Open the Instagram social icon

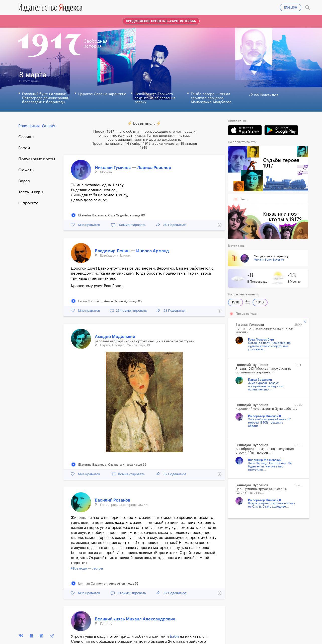[41, 636]
